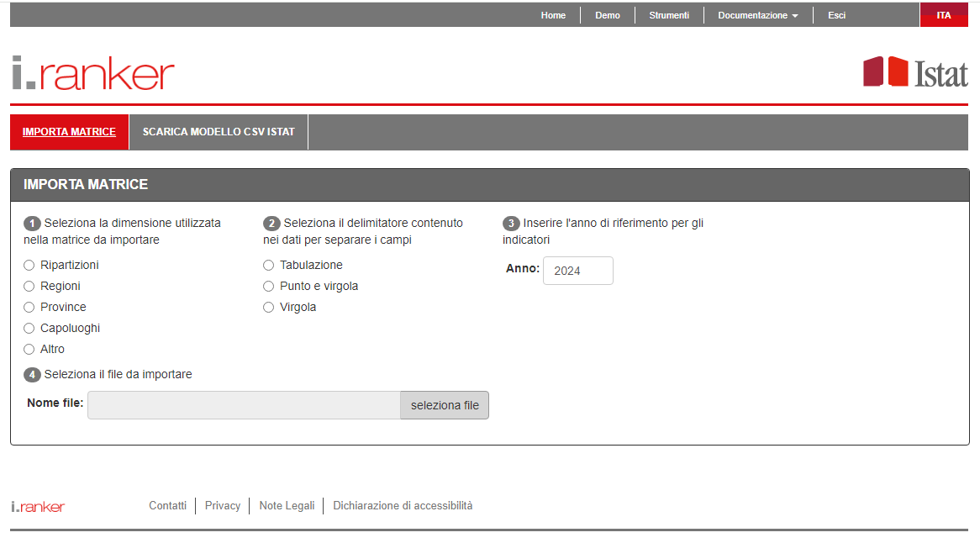The height and width of the screenshot is (543, 980).
Task: Open the Contatti footer link
Action: pos(167,505)
